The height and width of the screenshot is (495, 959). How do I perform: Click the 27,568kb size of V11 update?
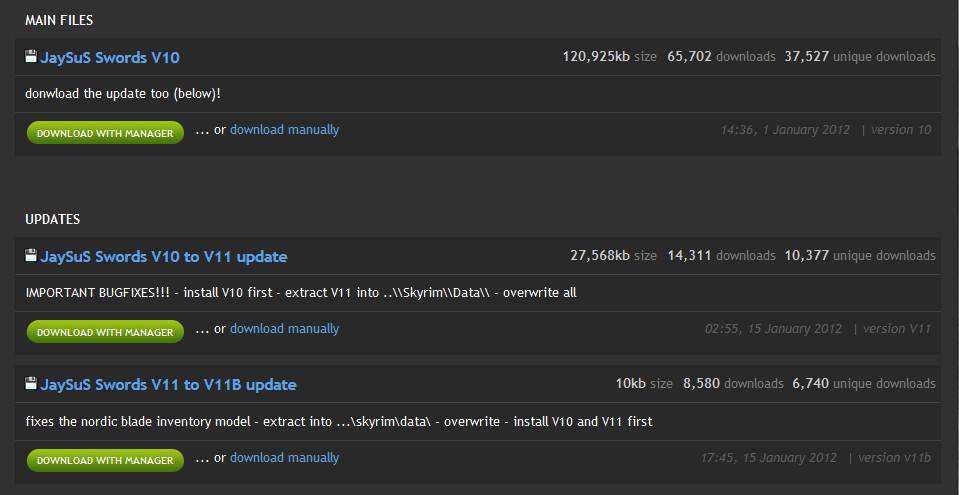(x=613, y=256)
